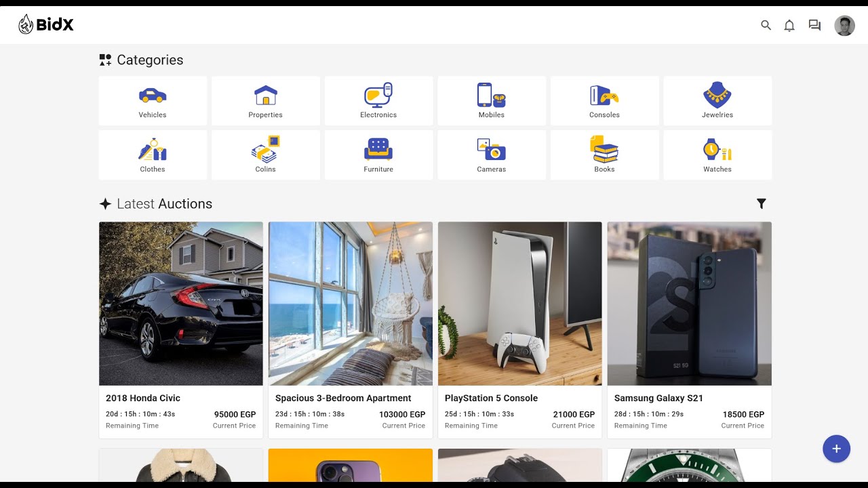The height and width of the screenshot is (488, 868).
Task: Open the fur-collar jacket auction thumbnail
Action: [181, 465]
